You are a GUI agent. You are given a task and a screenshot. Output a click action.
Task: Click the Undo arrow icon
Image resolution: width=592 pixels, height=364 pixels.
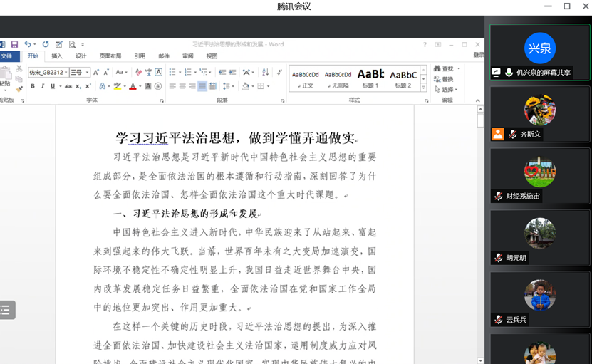27,44
